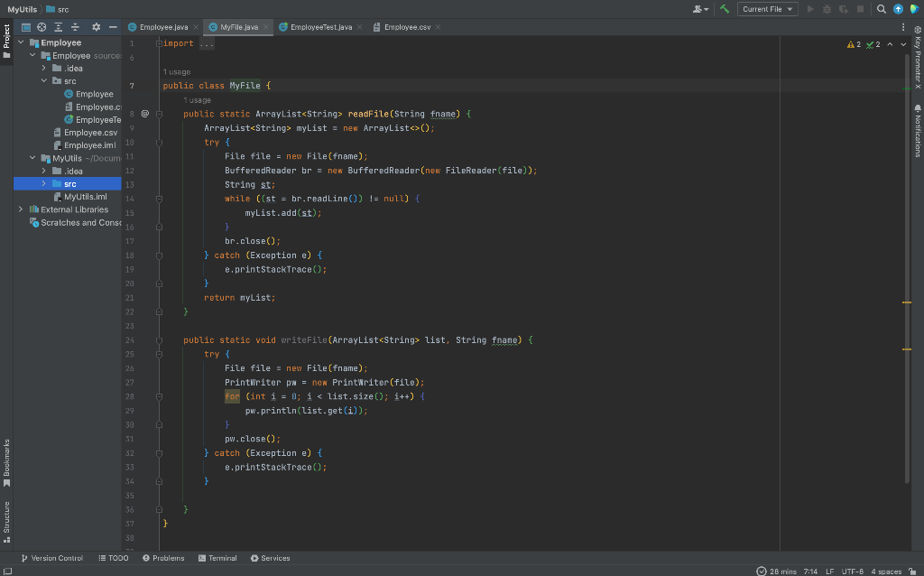Collapse the import statements fold region
Image resolution: width=924 pixels, height=576 pixels.
[159, 43]
